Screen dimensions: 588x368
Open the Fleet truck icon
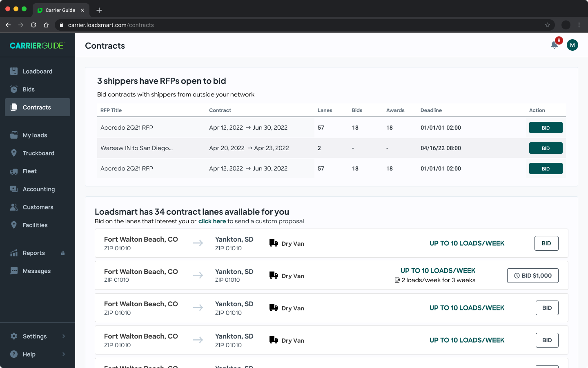click(14, 171)
